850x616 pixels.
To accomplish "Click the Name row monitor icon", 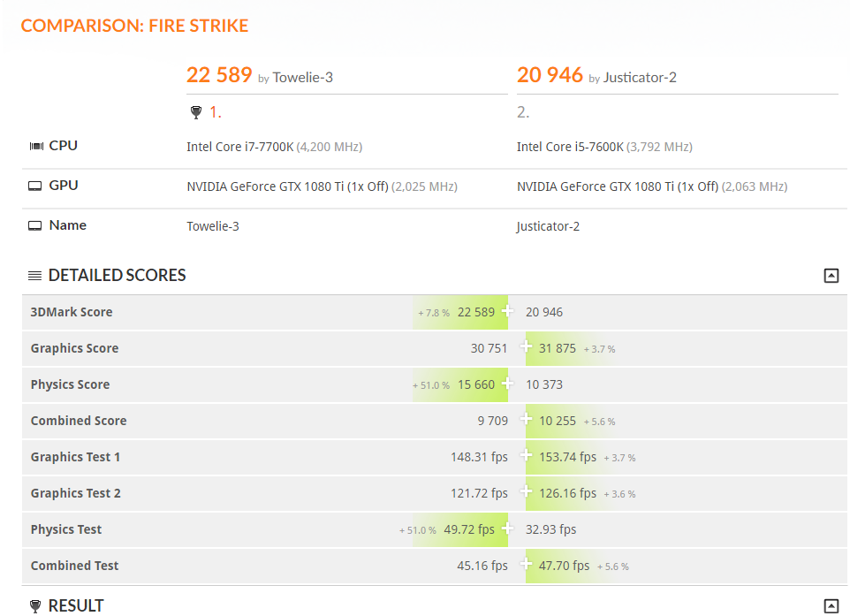I will (x=35, y=225).
